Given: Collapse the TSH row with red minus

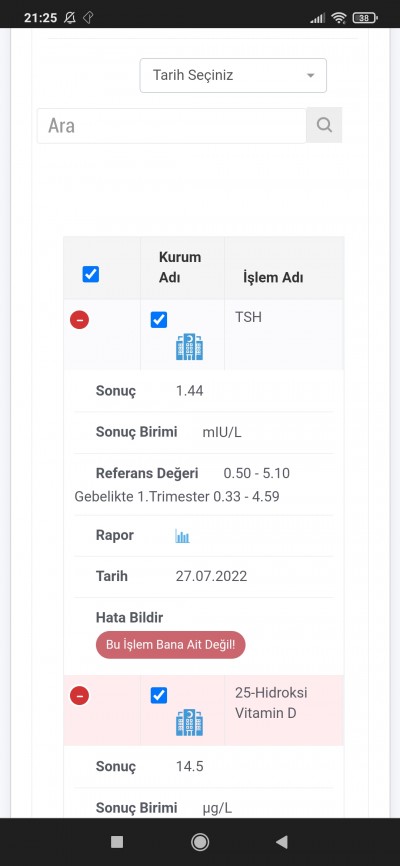Looking at the screenshot, I should point(80,320).
